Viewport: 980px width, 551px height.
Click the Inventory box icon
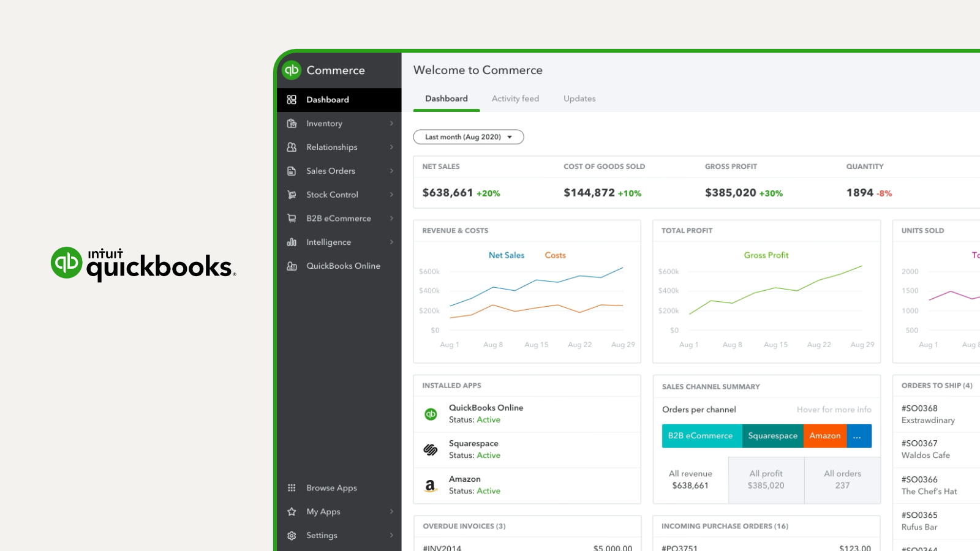click(292, 124)
